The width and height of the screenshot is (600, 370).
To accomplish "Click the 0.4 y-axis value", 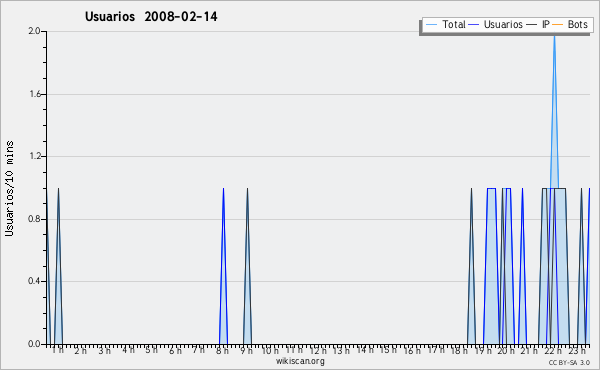I will (34, 281).
